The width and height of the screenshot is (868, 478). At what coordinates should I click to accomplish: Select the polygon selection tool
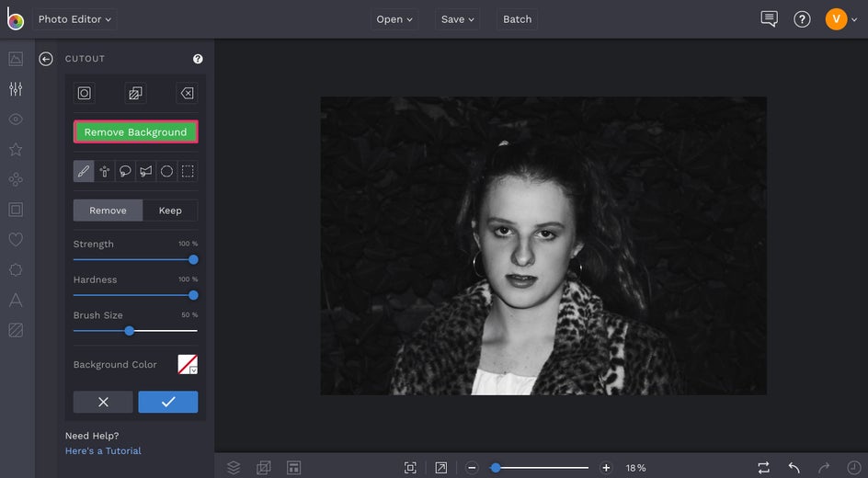[145, 172]
